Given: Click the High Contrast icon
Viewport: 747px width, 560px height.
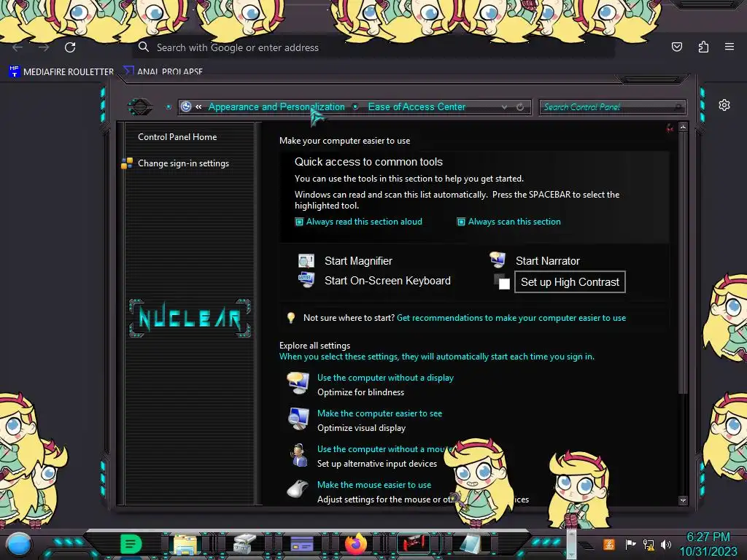Looking at the screenshot, I should (502, 281).
